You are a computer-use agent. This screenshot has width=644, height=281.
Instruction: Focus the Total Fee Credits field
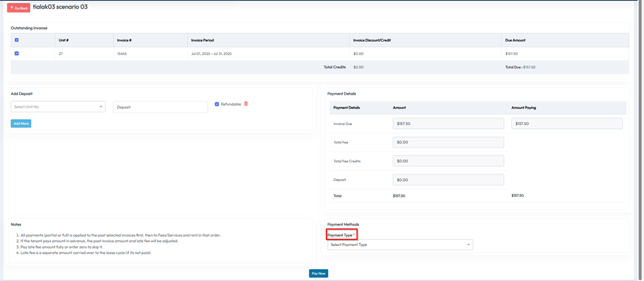[x=448, y=161]
